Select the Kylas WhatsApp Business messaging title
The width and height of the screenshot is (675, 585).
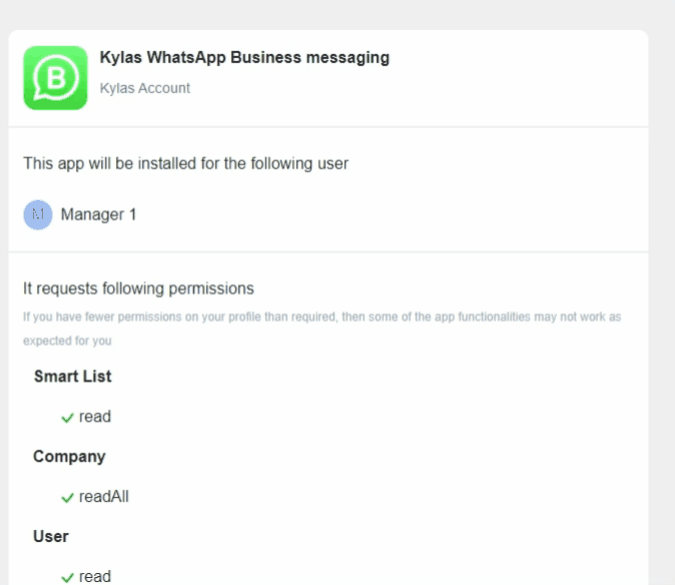point(244,58)
